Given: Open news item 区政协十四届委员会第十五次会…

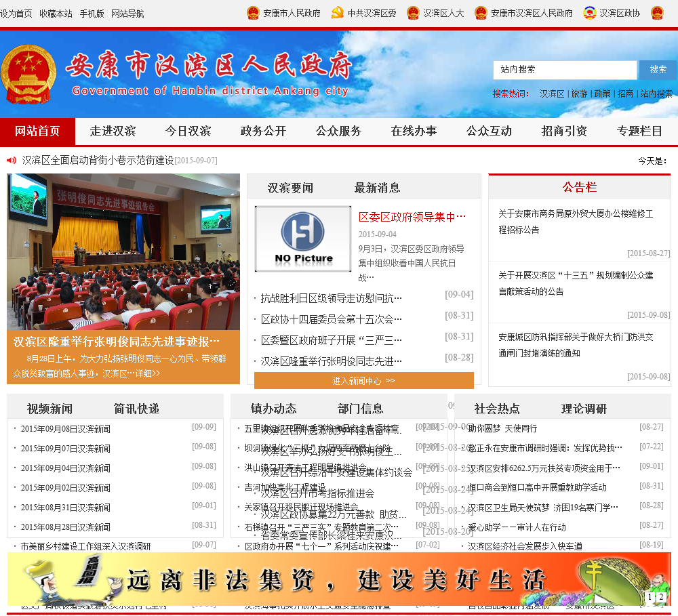Looking at the screenshot, I should click(x=332, y=319).
